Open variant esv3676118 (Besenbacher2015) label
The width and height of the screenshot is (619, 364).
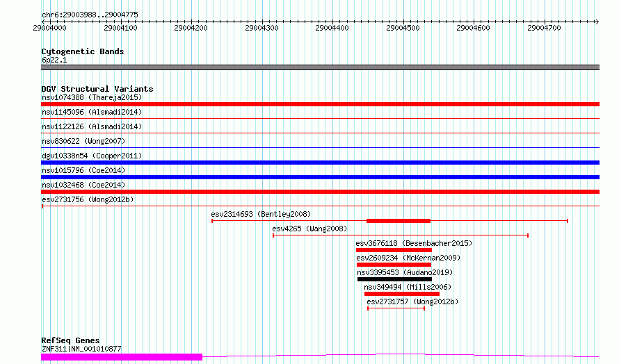click(414, 243)
